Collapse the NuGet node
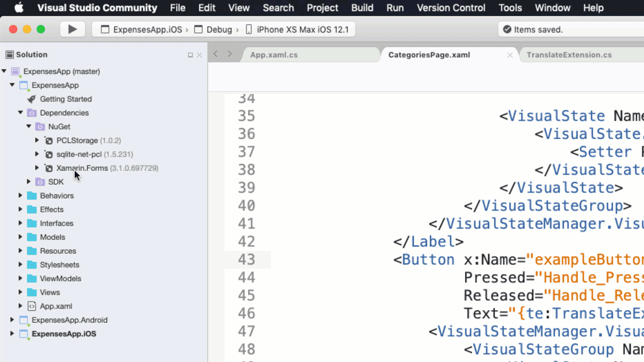 (29, 126)
